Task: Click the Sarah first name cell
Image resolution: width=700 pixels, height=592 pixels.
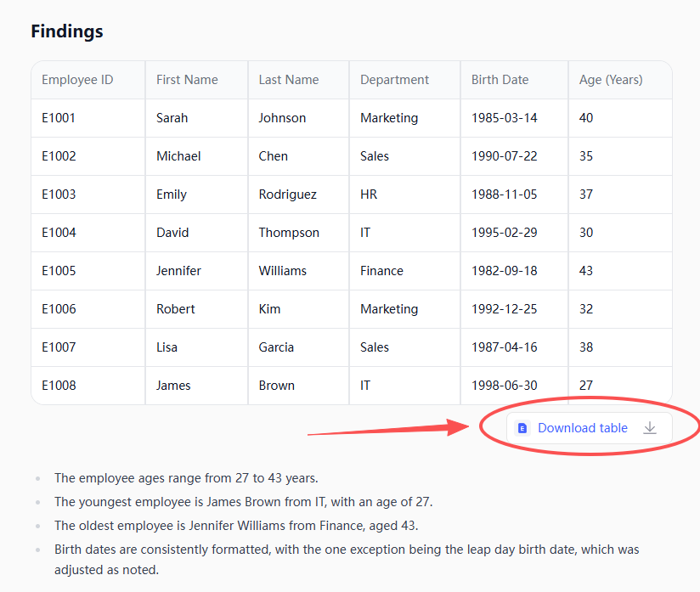Action: tap(172, 118)
